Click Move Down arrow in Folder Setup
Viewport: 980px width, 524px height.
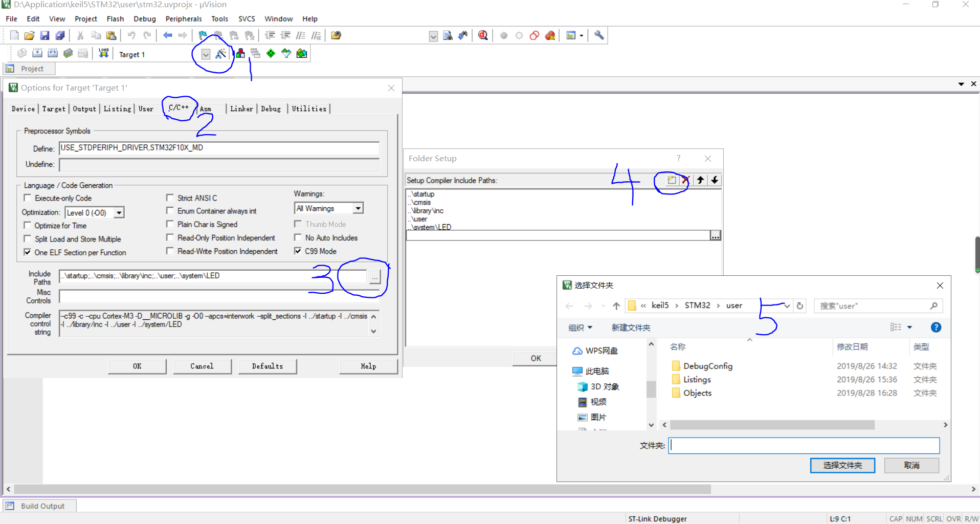(x=715, y=180)
